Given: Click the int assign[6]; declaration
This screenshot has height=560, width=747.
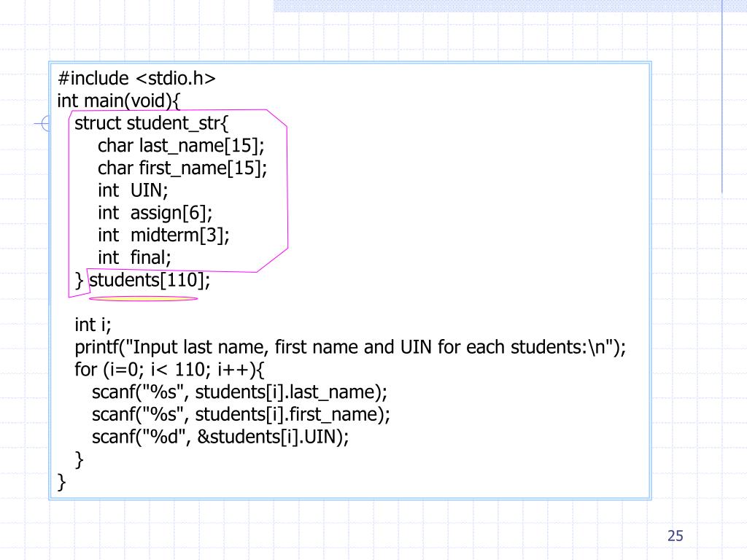Looking at the screenshot, I should (x=155, y=213).
